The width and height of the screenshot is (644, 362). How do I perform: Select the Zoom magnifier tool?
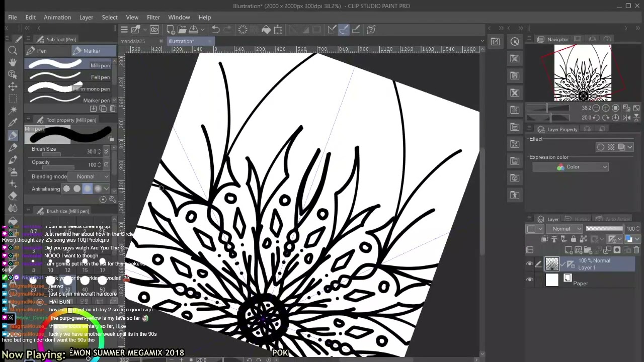13,51
